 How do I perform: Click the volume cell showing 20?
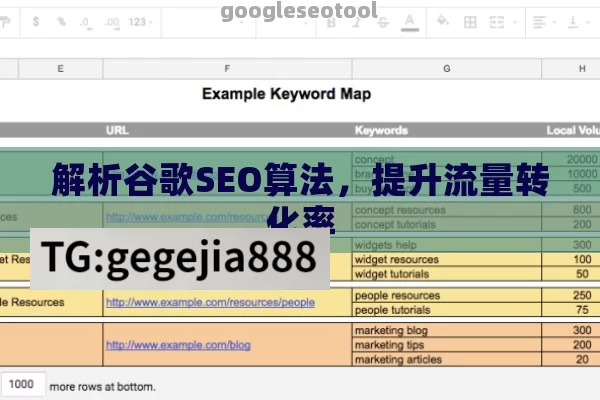pyautogui.click(x=571, y=359)
